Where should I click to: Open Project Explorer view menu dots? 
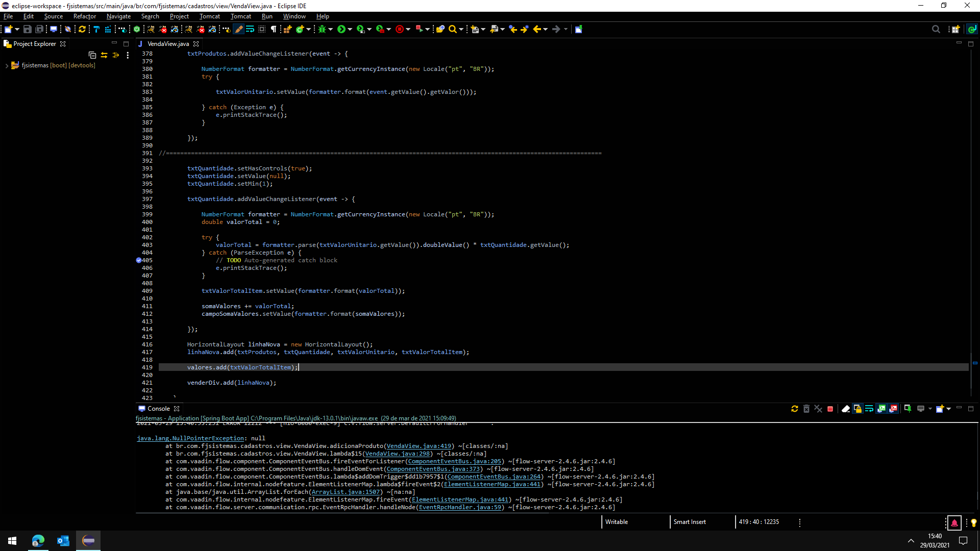[x=128, y=55]
